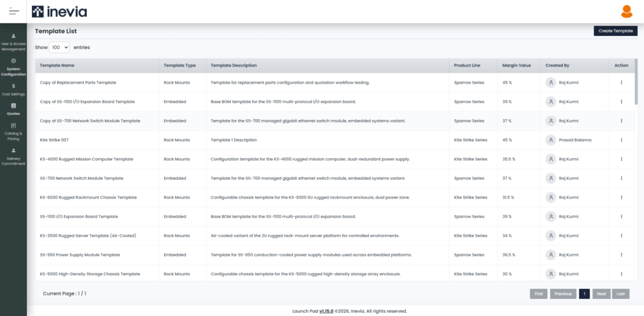Image resolution: width=644 pixels, height=316 pixels.
Task: Open Catalog & Pricing sidebar icon
Action: click(x=14, y=126)
